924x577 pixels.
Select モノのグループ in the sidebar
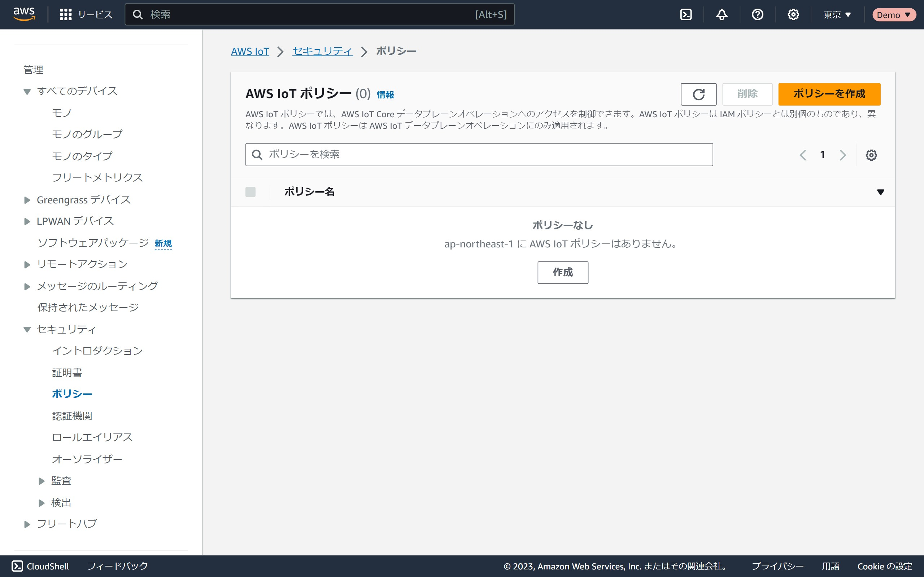coord(87,134)
